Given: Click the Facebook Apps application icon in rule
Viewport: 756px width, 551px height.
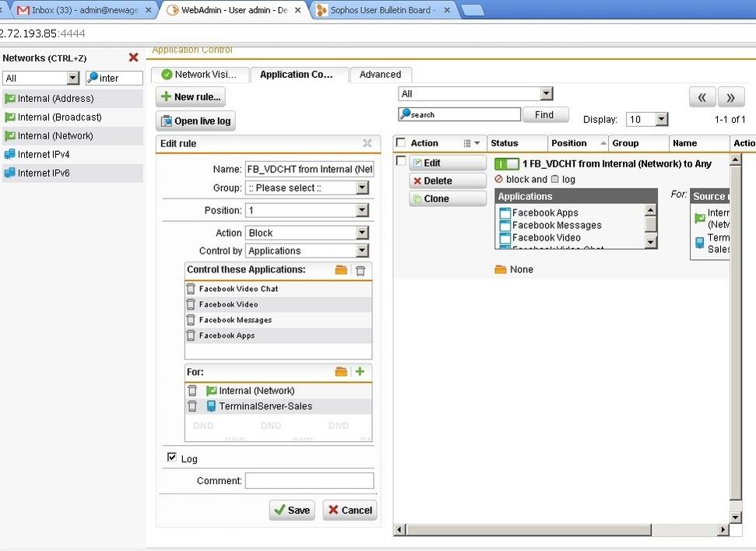Looking at the screenshot, I should [x=505, y=213].
